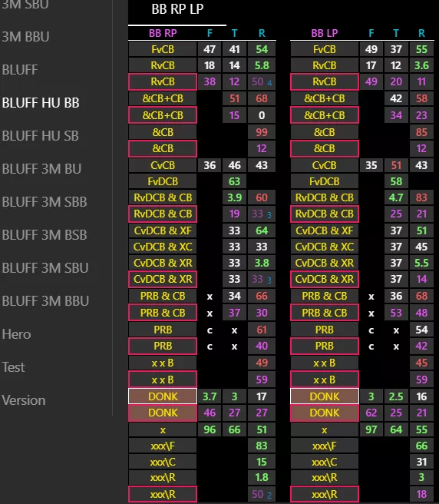Click the xxx\C label in BB LP table
This screenshot has width=439, height=504.
coord(325,462)
